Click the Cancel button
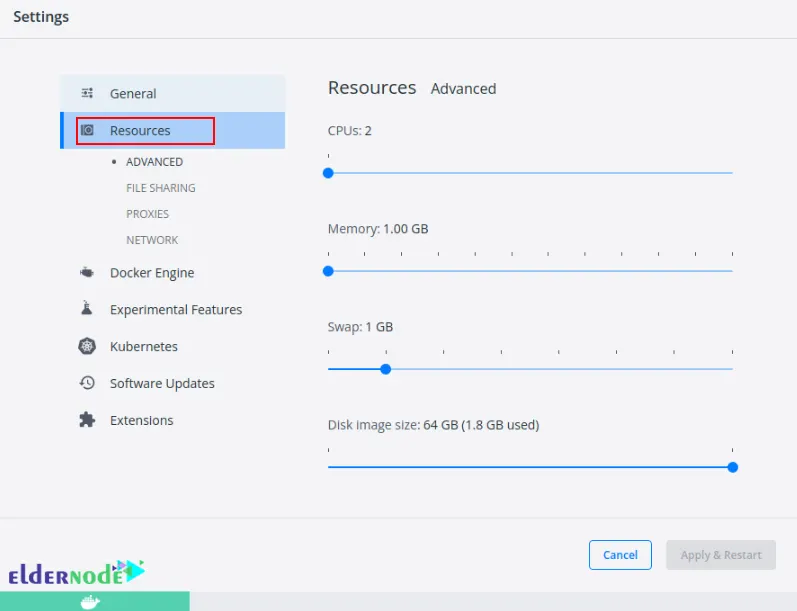 (620, 555)
